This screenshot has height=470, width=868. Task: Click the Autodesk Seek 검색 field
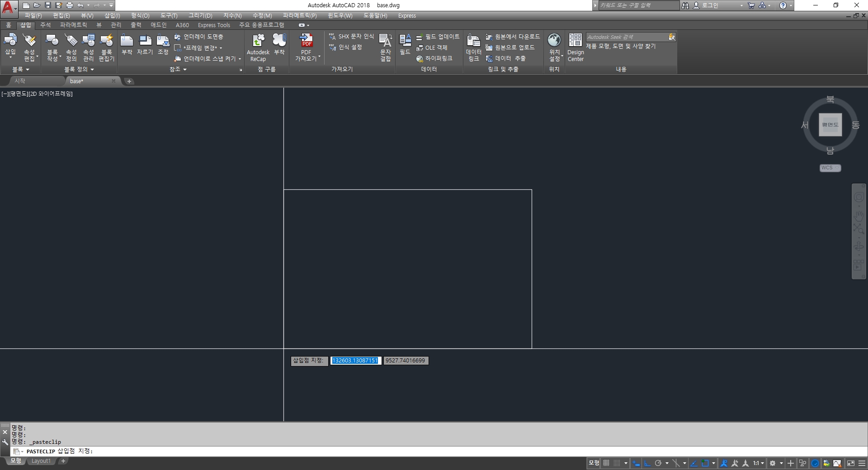point(627,37)
